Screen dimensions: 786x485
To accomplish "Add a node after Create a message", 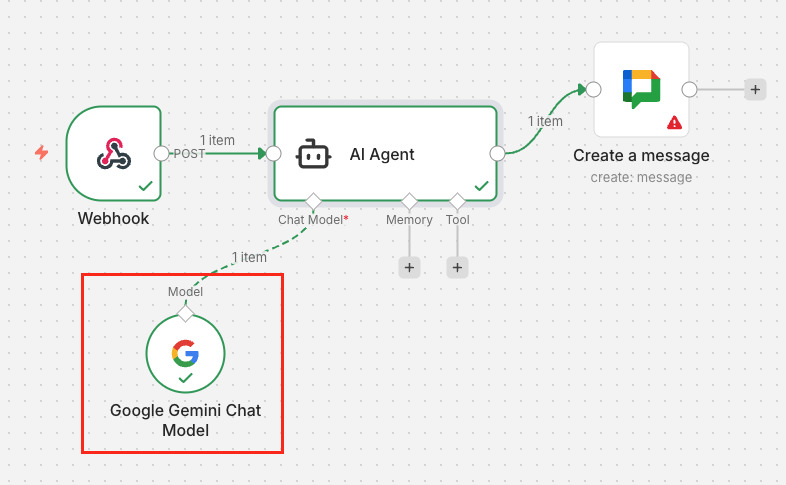I will point(755,89).
